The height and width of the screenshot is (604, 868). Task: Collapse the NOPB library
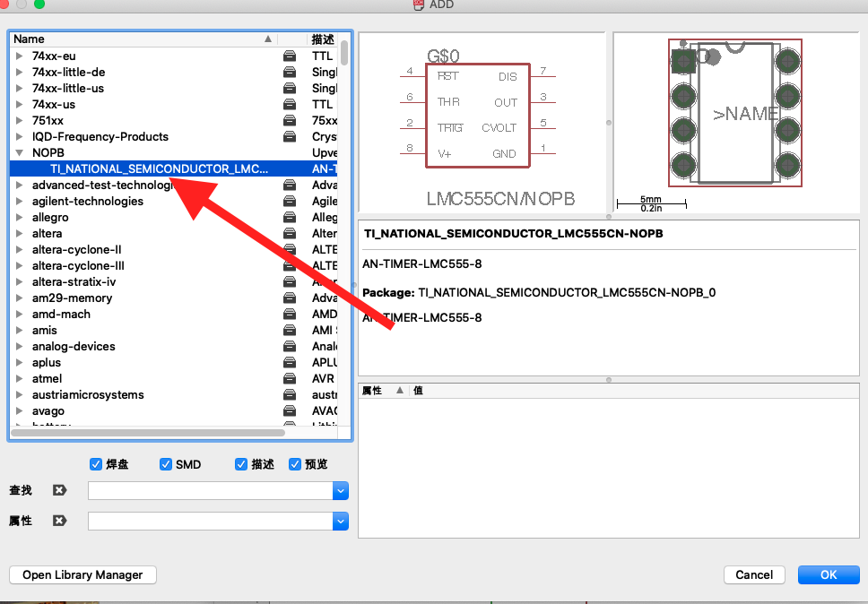click(20, 152)
